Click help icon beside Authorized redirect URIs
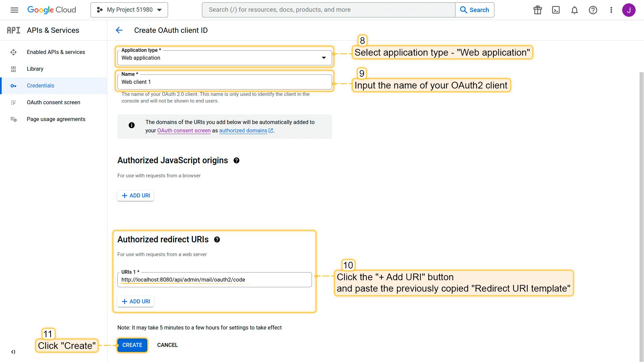Screen dimensions: 644x362 point(217,240)
